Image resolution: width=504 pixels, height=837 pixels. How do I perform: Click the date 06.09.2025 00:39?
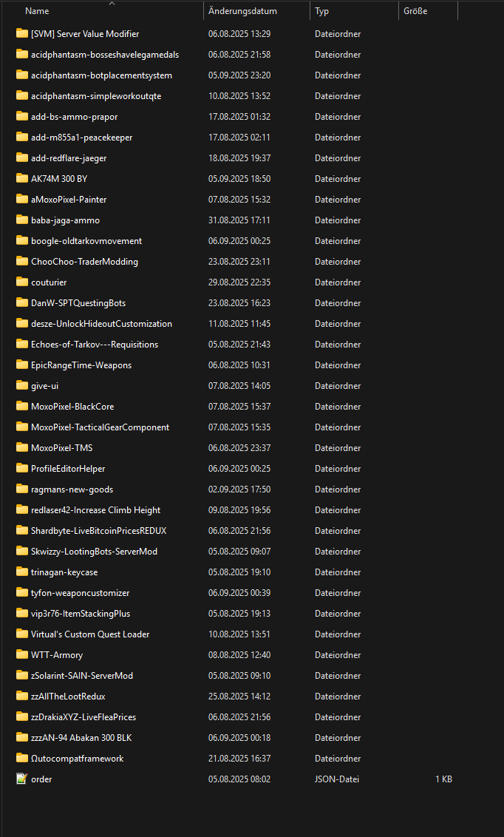(x=239, y=592)
